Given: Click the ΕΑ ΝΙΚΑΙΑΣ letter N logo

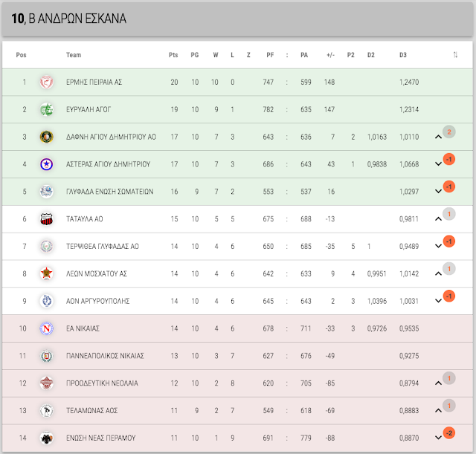Looking at the screenshot, I should point(46,328).
